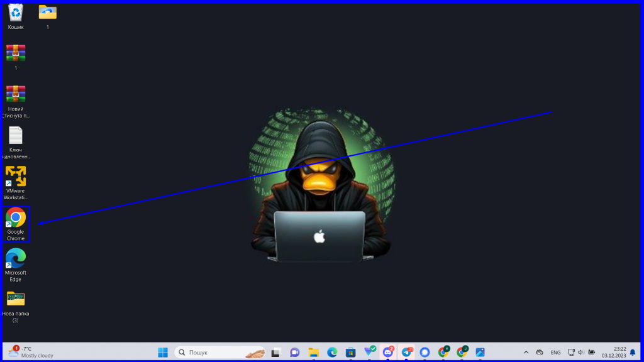The width and height of the screenshot is (644, 362).
Task: Click the Пошук search field
Action: pyautogui.click(x=217, y=352)
